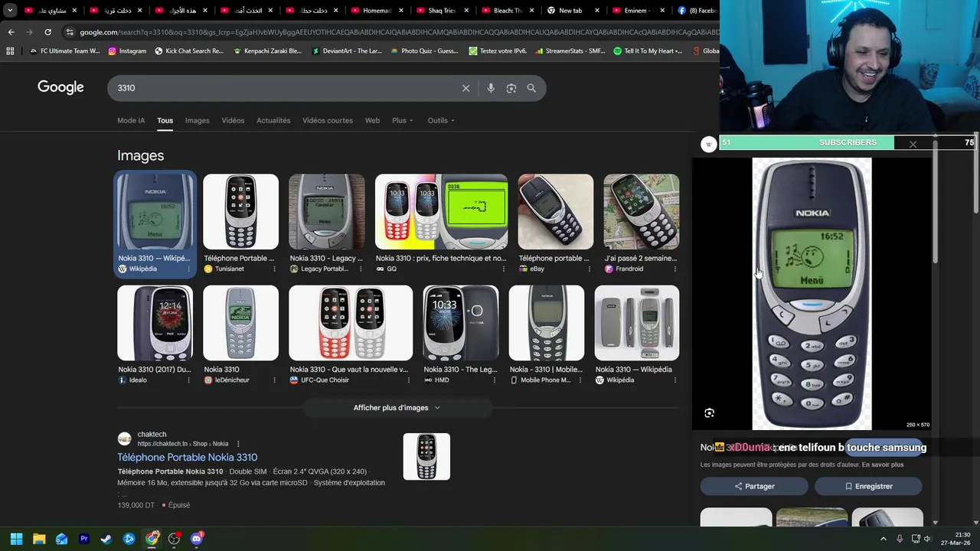Open options for Tunisianet image result
The image size is (980, 551).
tap(274, 269)
